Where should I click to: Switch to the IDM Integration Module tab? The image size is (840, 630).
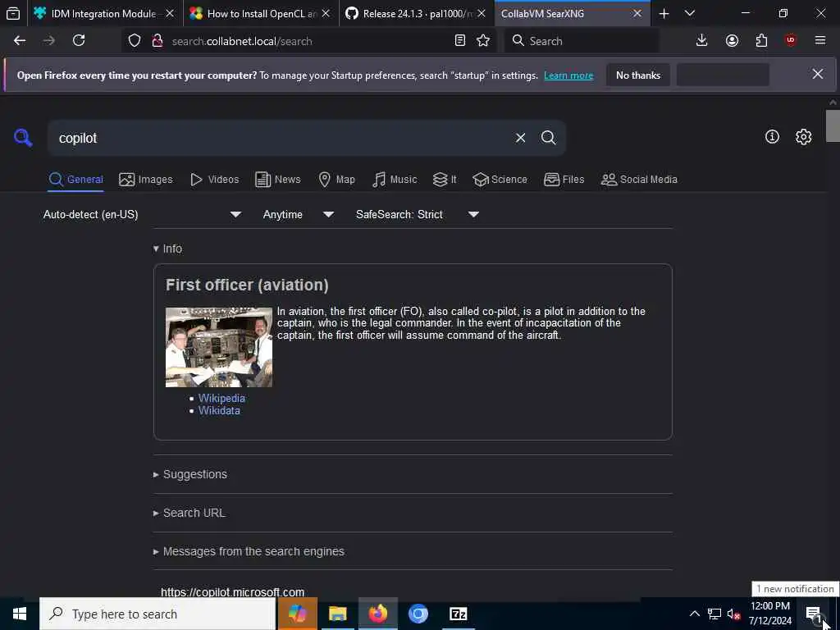click(104, 14)
